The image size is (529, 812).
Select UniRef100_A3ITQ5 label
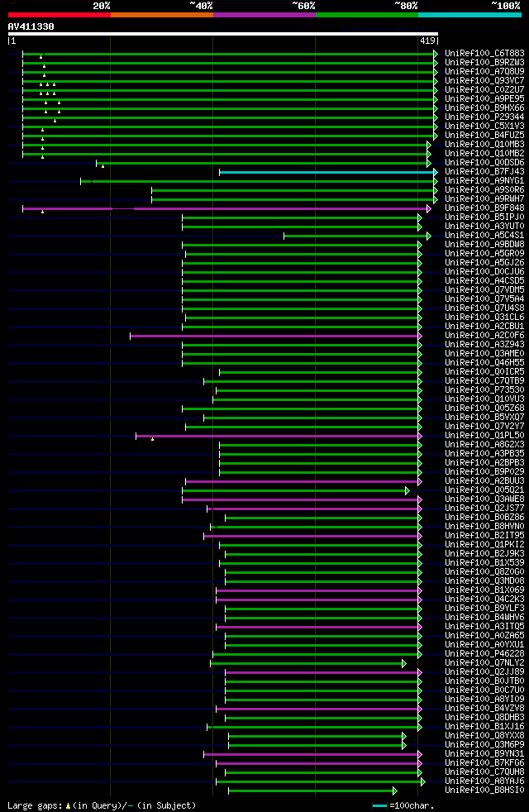click(x=484, y=627)
